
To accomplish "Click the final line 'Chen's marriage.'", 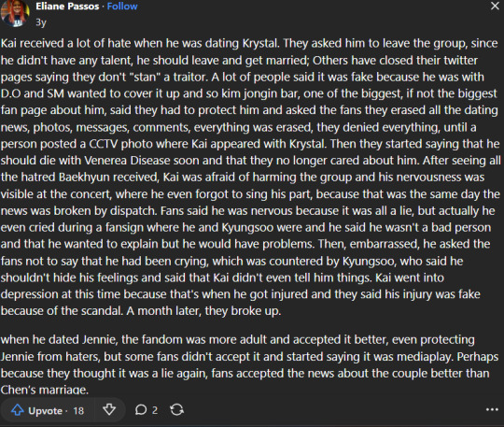I will [x=45, y=390].
